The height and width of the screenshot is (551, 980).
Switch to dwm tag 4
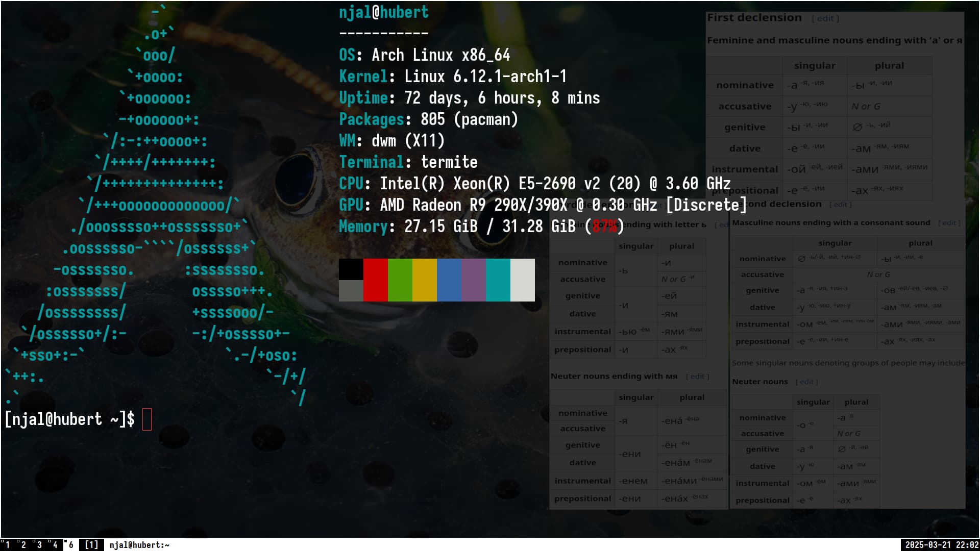point(55,545)
